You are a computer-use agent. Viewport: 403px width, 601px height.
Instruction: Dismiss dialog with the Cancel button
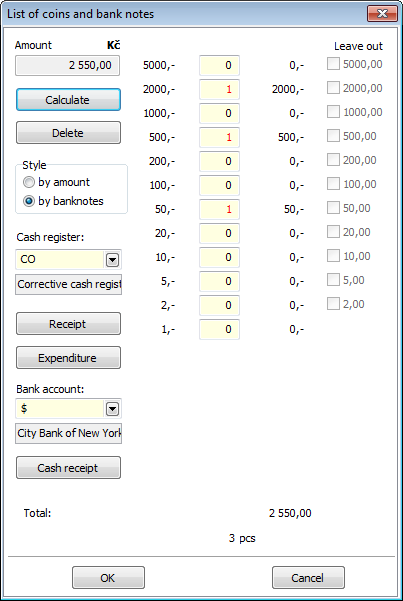pos(308,578)
